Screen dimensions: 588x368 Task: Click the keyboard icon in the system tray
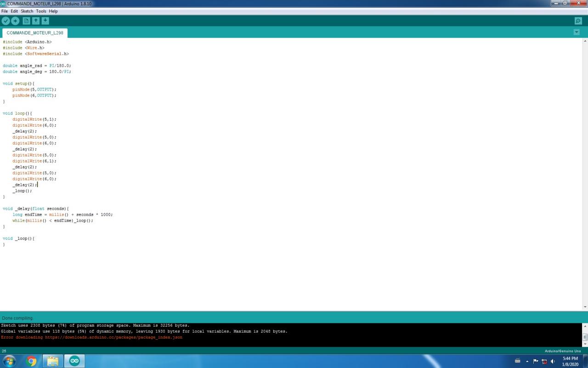pyautogui.click(x=518, y=361)
